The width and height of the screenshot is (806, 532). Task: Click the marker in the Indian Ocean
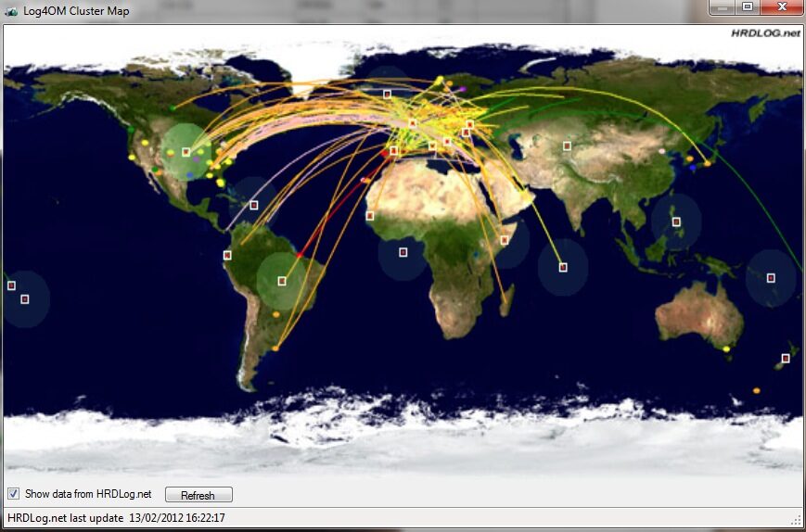[x=563, y=267]
